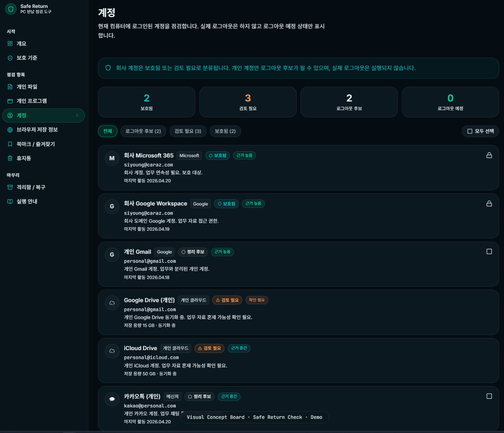Image resolution: width=504 pixels, height=433 pixels.
Task: Filter by 검토 필요 (3) tab
Action: (x=188, y=131)
